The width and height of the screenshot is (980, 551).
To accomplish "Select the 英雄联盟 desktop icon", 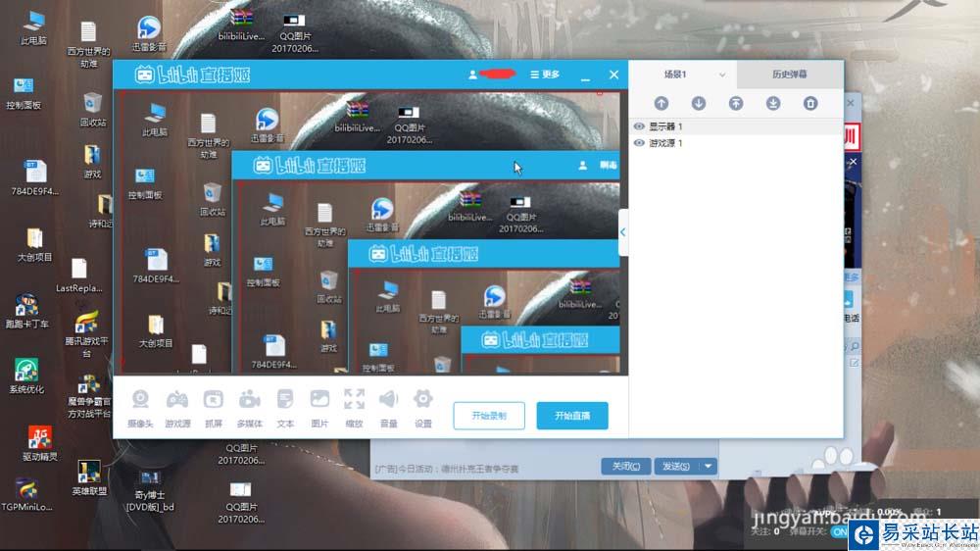I will click(x=89, y=477).
